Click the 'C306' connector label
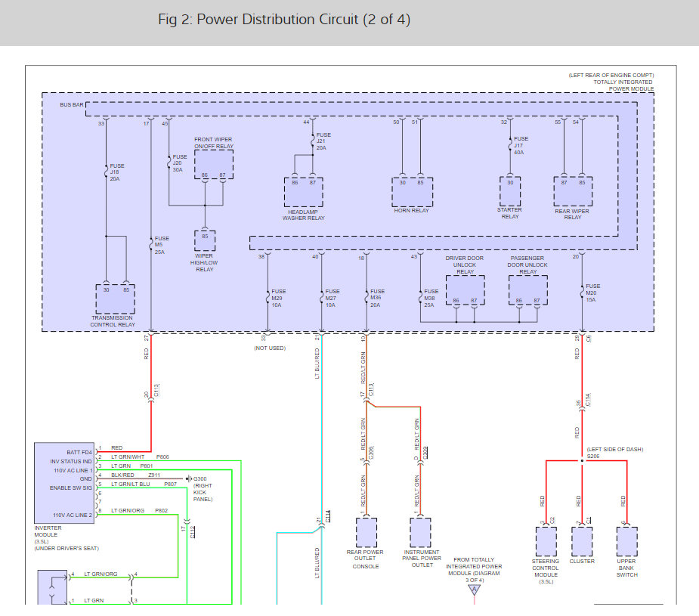699x616 pixels. tap(371, 452)
